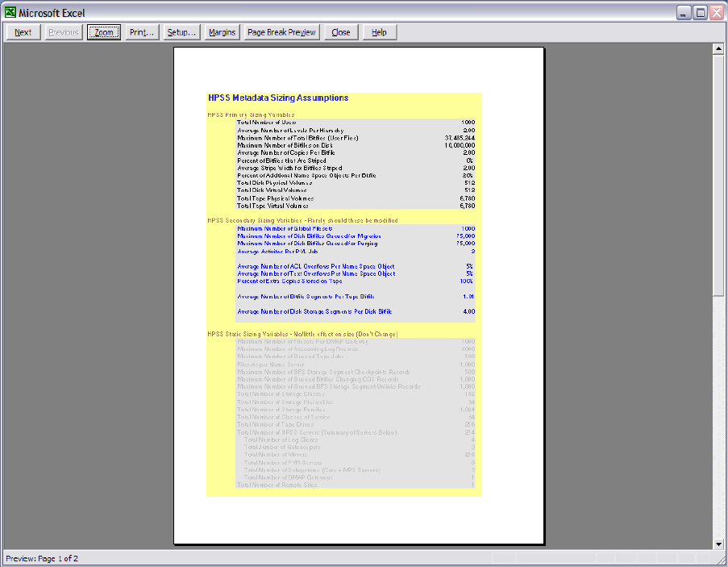Click Percent of Extra Copies Stored on Tape
Image resolution: width=728 pixels, height=567 pixels.
point(289,281)
